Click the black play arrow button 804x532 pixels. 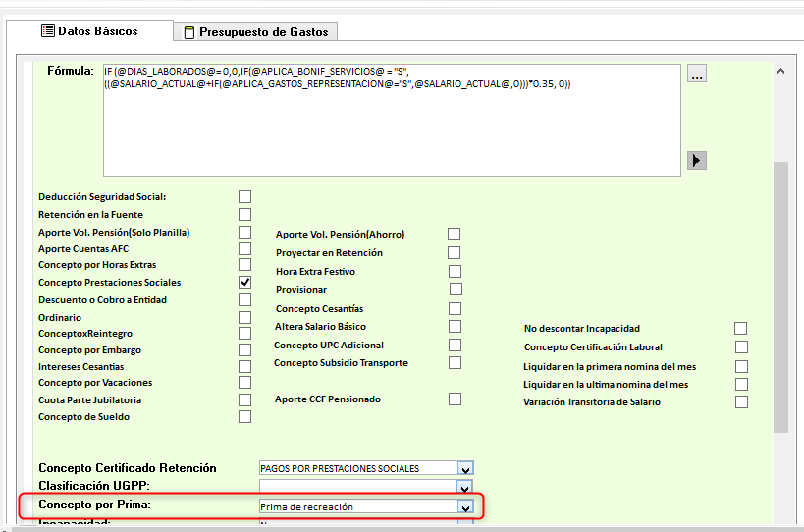[697, 160]
